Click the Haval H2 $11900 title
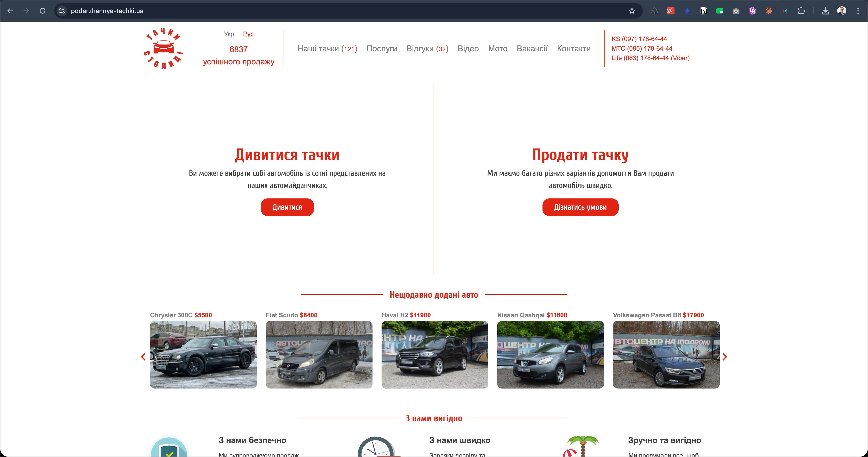The image size is (868, 457). tap(406, 315)
